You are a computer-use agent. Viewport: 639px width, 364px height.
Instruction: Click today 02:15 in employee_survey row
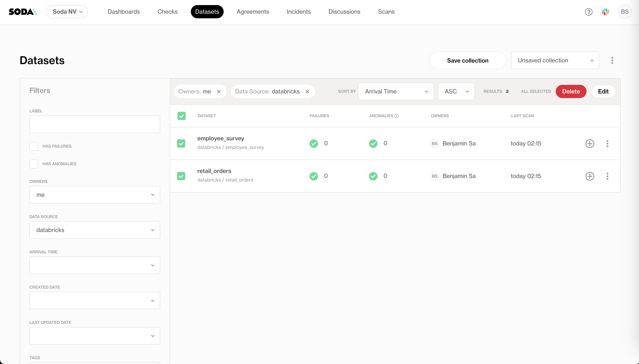[x=526, y=143]
